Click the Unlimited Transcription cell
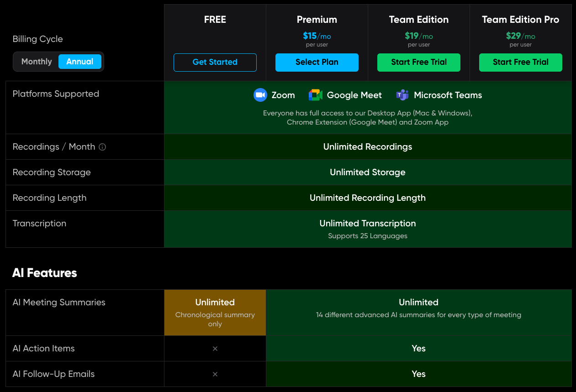This screenshot has height=392, width=576. coord(367,224)
